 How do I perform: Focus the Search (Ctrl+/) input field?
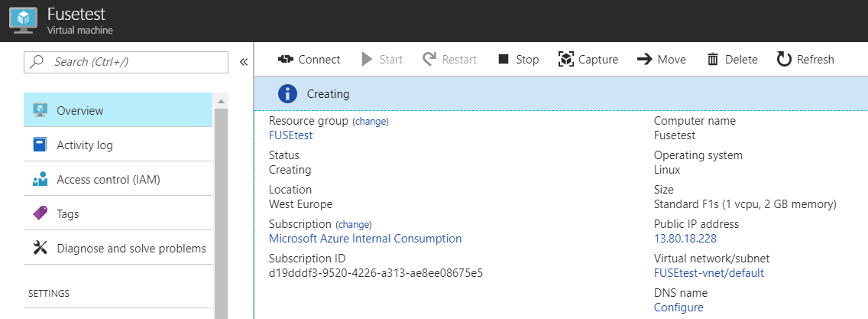126,62
